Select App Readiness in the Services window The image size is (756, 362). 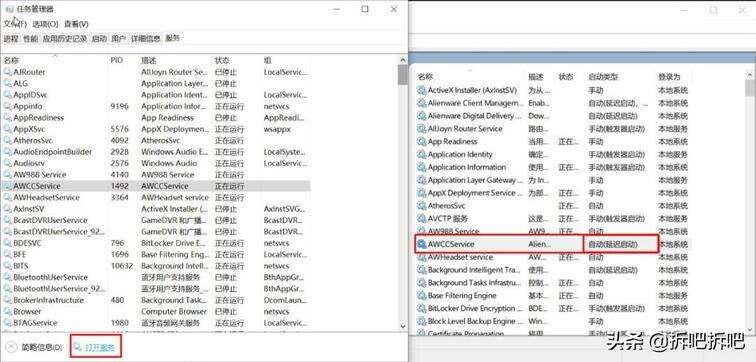pyautogui.click(x=553, y=142)
